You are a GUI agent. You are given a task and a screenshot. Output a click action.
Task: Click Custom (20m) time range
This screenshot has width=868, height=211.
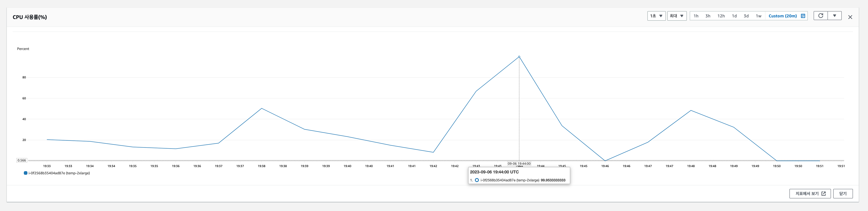point(782,16)
